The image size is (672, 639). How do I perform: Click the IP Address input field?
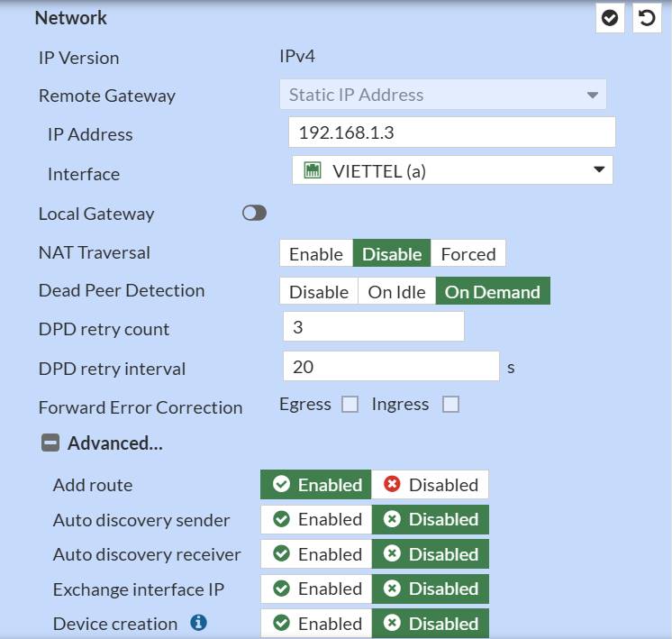(x=451, y=132)
